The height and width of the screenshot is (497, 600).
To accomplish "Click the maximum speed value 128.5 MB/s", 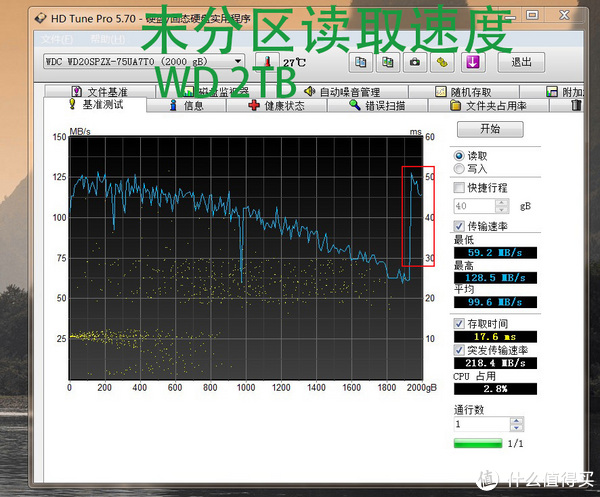I will pos(495,277).
